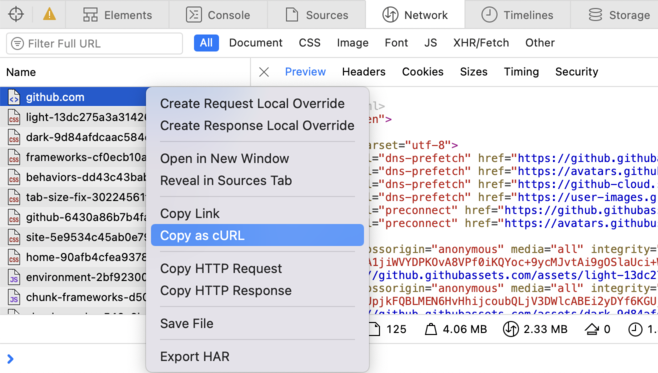Choose Reveal in Sources Tab

tap(257, 180)
